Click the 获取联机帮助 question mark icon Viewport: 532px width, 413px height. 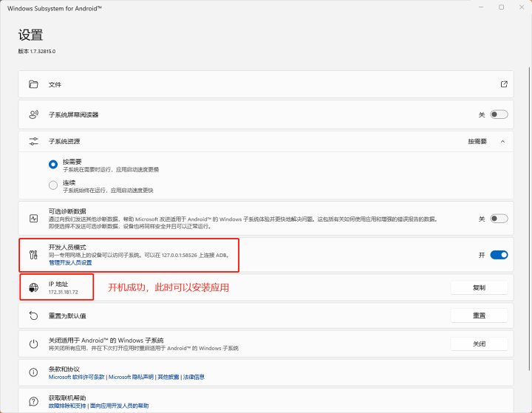tap(33, 401)
